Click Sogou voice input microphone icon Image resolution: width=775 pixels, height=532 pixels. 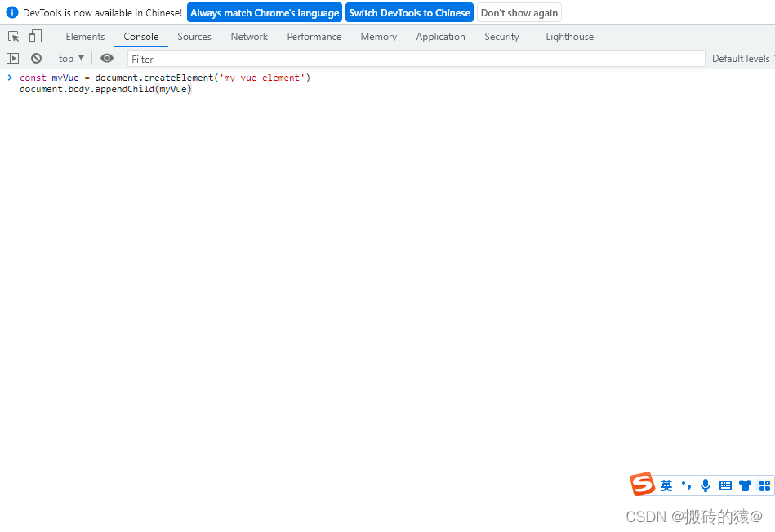coord(706,485)
